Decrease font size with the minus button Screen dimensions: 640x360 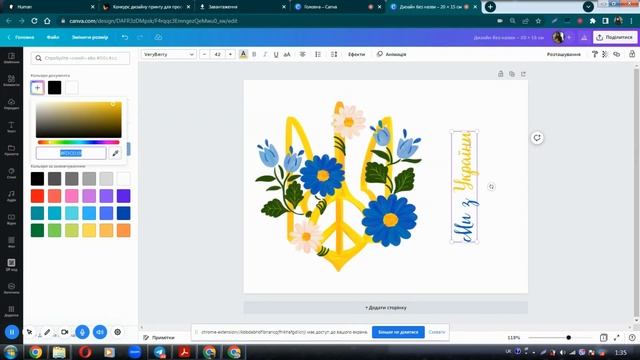pos(204,54)
